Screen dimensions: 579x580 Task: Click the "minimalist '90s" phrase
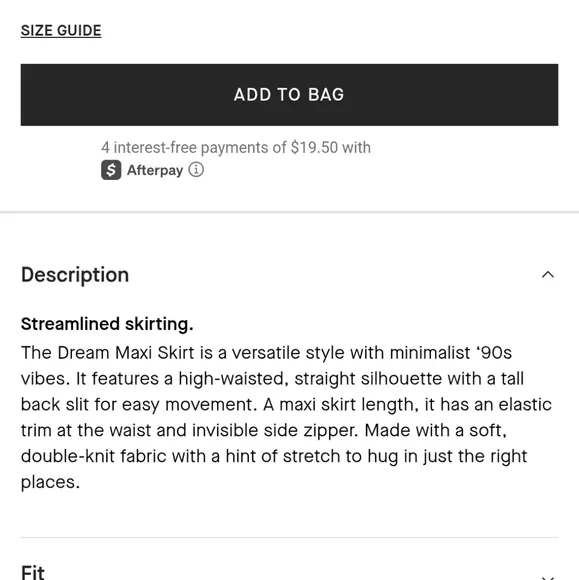tap(451, 353)
